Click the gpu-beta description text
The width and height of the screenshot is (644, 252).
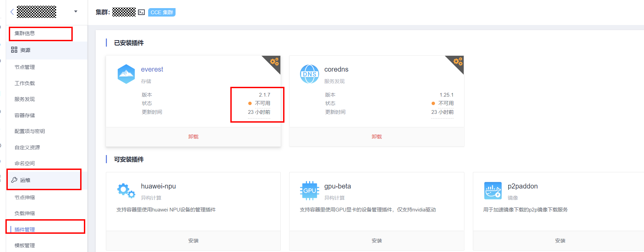[368, 210]
